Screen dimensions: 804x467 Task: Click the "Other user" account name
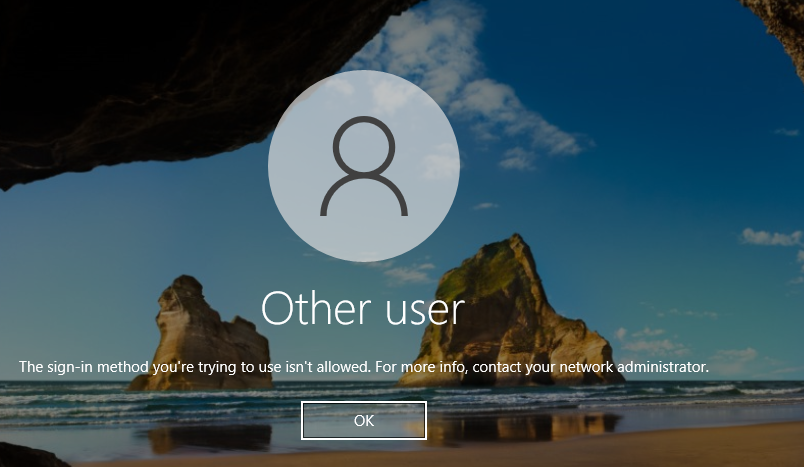363,309
